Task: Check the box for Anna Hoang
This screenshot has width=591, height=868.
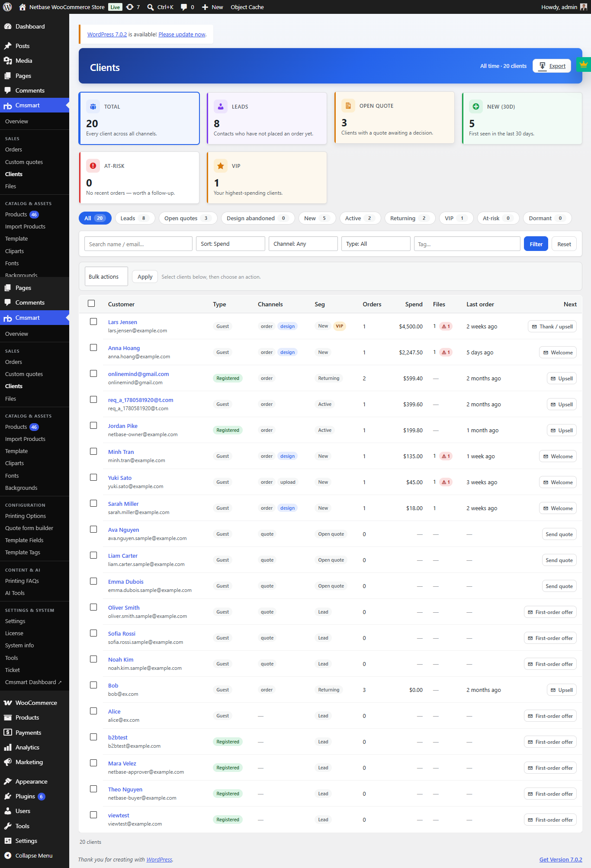Action: point(93,347)
